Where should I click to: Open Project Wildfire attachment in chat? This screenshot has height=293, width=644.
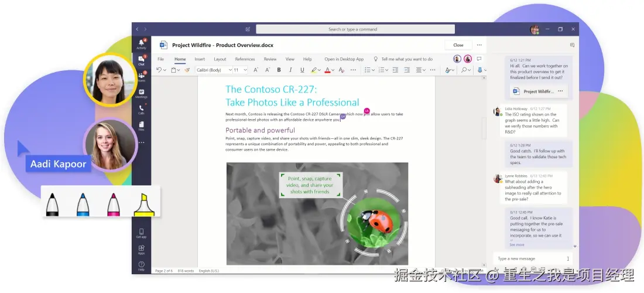[x=539, y=91]
